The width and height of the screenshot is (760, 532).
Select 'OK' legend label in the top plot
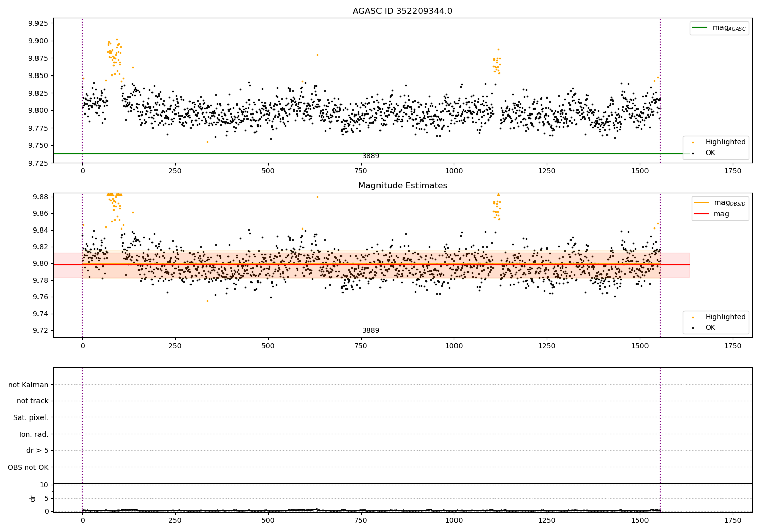[x=710, y=153]
